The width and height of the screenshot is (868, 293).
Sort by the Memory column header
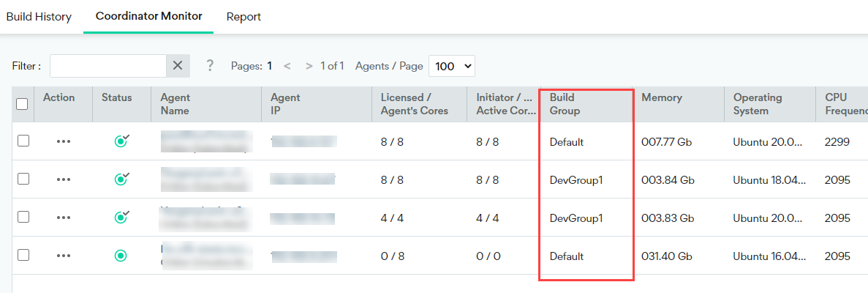click(x=662, y=97)
